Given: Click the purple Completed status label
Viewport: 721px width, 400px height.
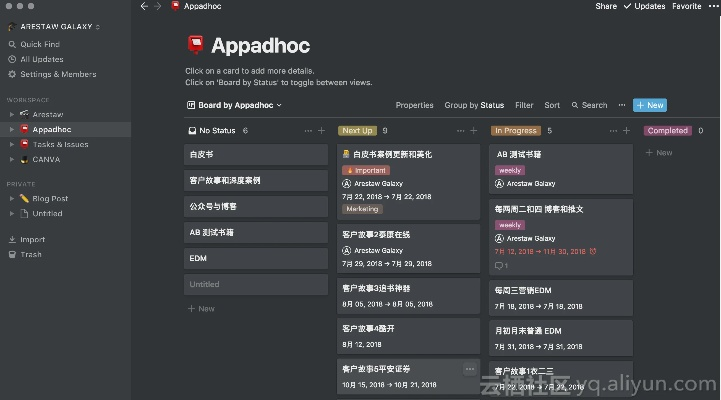Looking at the screenshot, I should 667,131.
